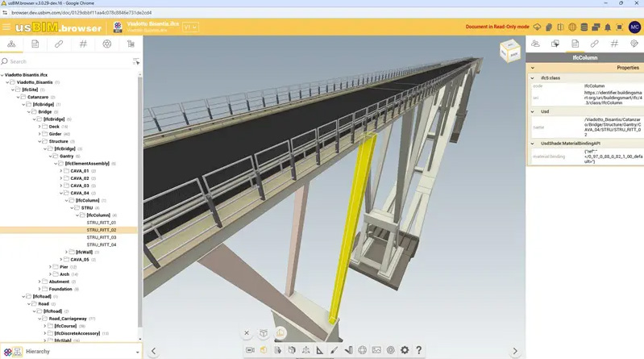The width and height of the screenshot is (644, 359).
Task: Open left panel link tab
Action: click(x=59, y=44)
